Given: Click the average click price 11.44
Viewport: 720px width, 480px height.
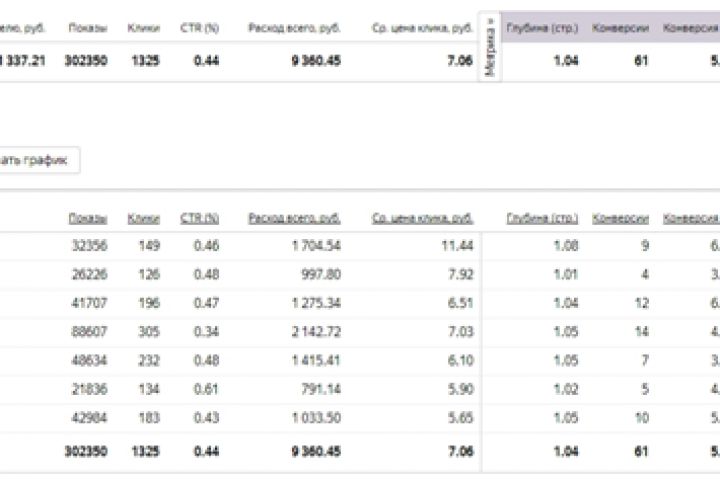Looking at the screenshot, I should 457,246.
